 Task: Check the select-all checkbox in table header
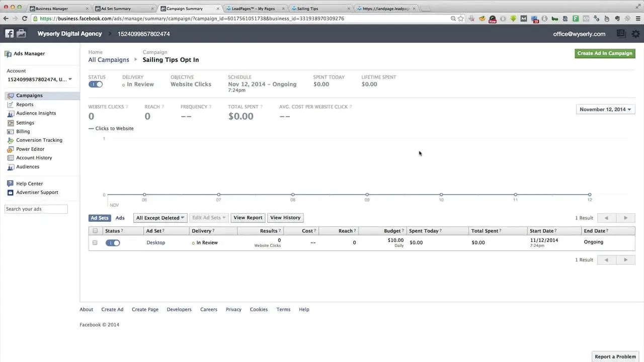tap(95, 231)
